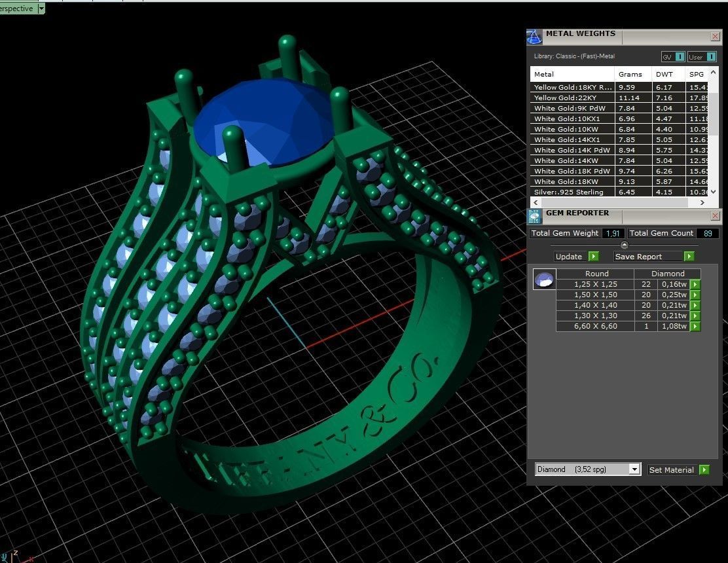
Task: Click the 1,08tw weight cell
Action: pyautogui.click(x=674, y=326)
